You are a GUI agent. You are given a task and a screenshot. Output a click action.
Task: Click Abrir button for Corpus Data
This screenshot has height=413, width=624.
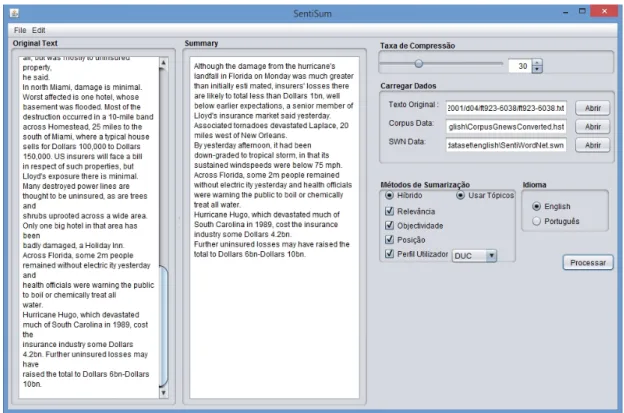click(593, 127)
